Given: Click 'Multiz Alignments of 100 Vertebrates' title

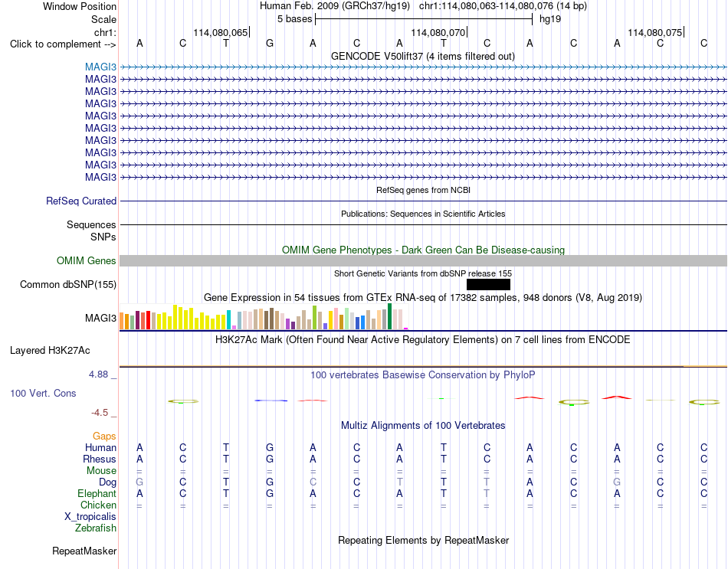Looking at the screenshot, I should tap(423, 425).
